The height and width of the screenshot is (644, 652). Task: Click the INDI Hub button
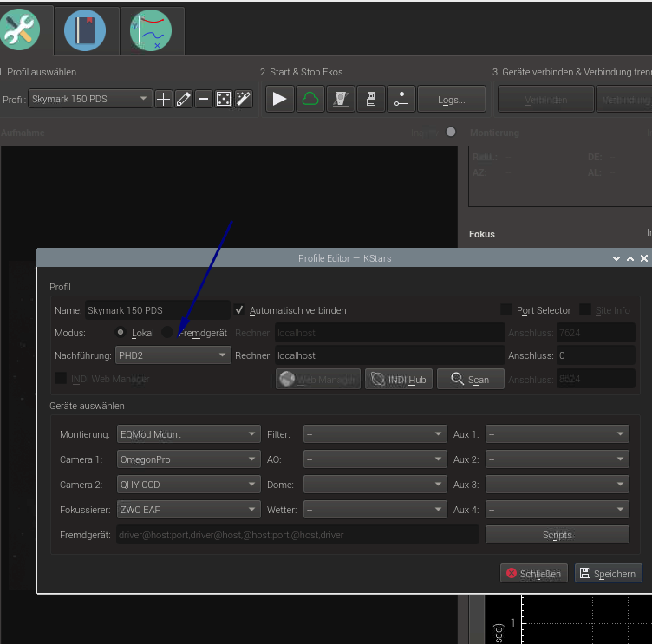click(x=399, y=379)
